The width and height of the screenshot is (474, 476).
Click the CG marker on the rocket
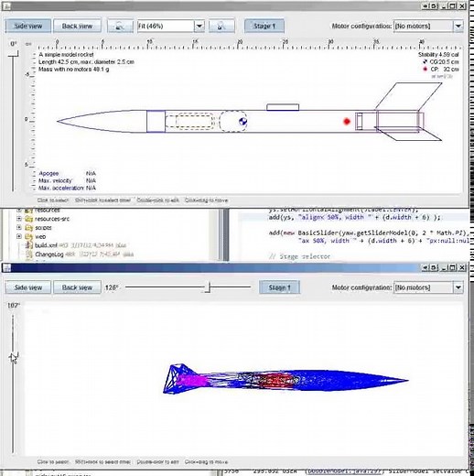pyautogui.click(x=242, y=122)
